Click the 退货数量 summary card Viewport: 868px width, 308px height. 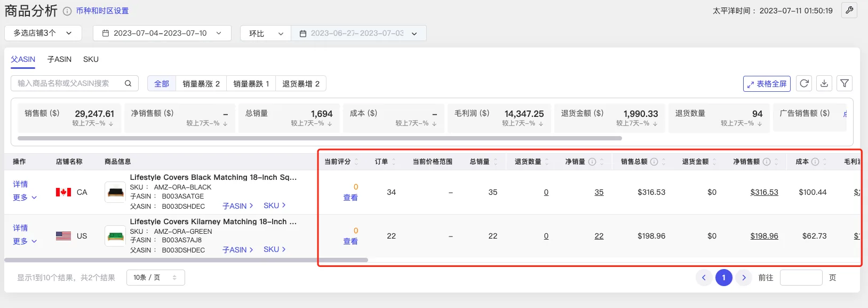pyautogui.click(x=719, y=118)
